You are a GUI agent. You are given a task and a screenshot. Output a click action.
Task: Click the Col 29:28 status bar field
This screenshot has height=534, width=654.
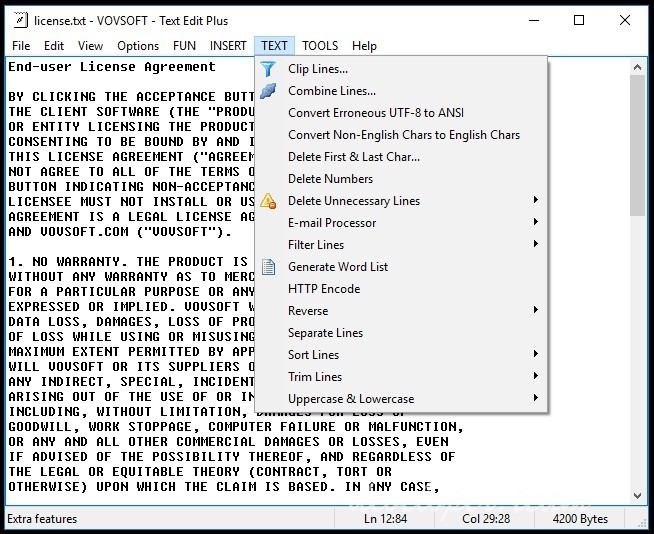click(x=486, y=519)
